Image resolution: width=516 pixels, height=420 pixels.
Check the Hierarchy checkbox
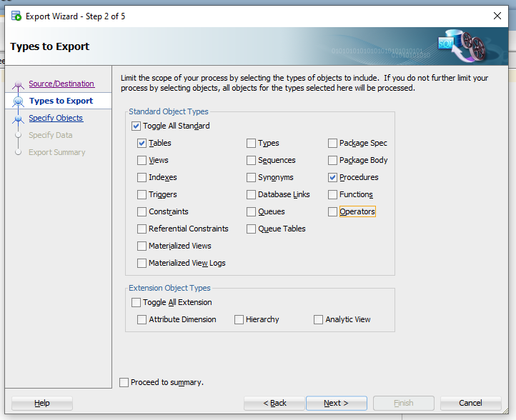tap(239, 319)
